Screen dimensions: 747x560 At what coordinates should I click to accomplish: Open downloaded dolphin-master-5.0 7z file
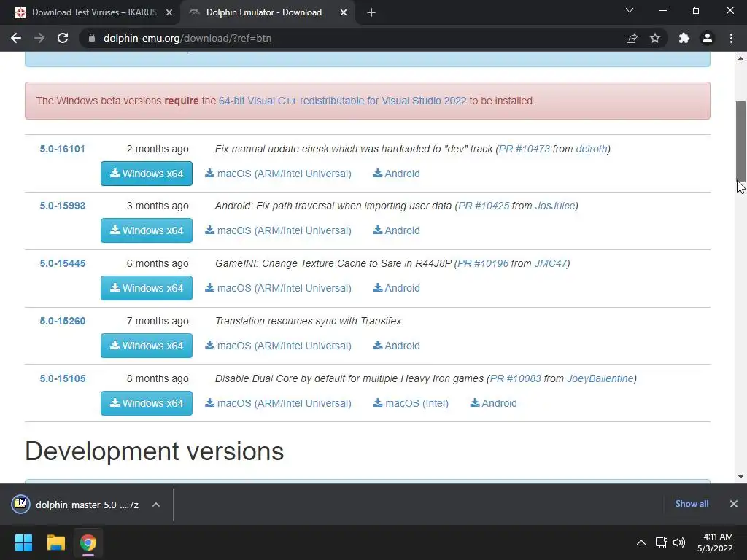[76, 505]
